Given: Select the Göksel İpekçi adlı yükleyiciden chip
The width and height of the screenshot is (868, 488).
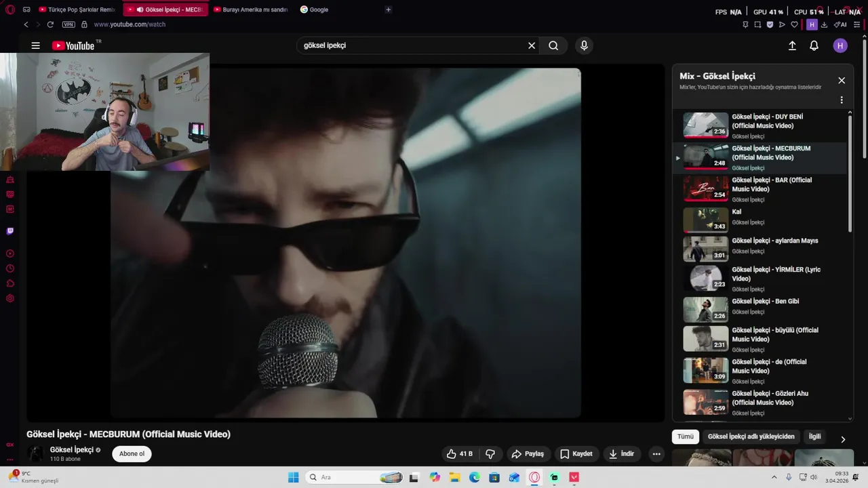Looking at the screenshot, I should [x=751, y=436].
